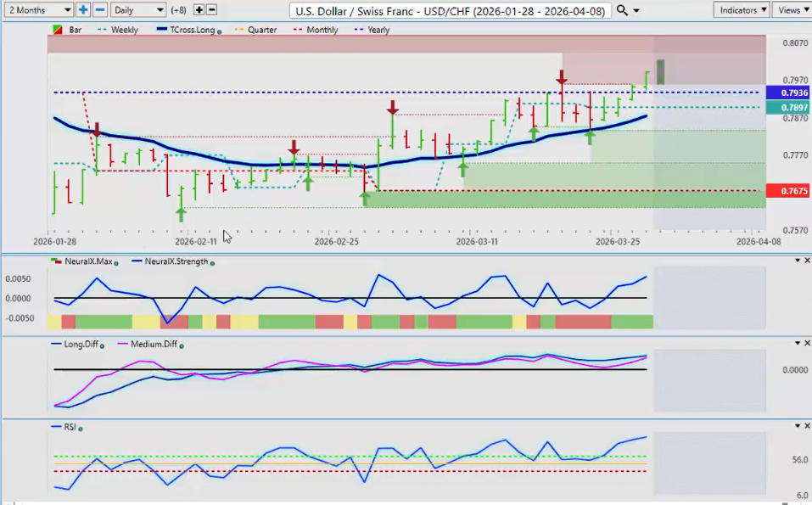This screenshot has height=505, width=812.
Task: Click the Bar legend color swatch
Action: [x=57, y=30]
